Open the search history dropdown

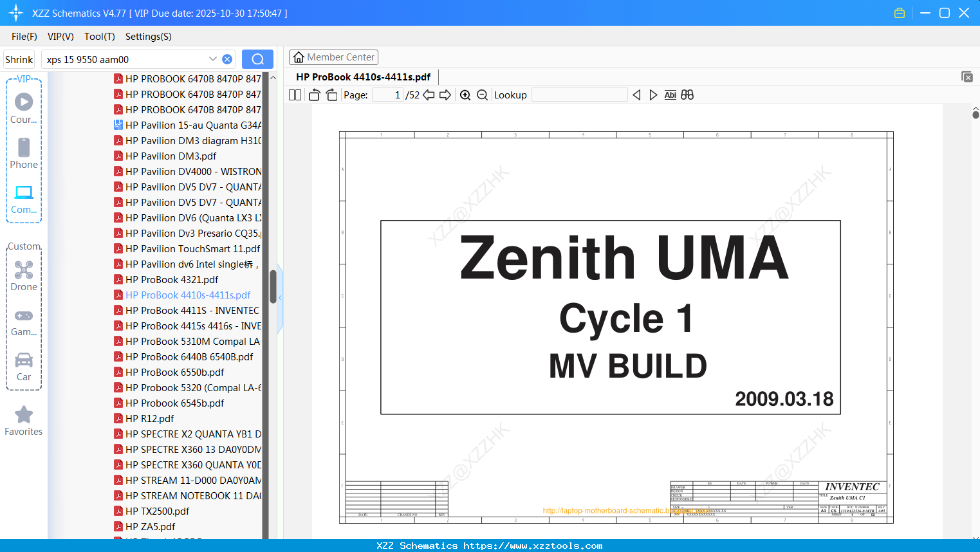(213, 59)
